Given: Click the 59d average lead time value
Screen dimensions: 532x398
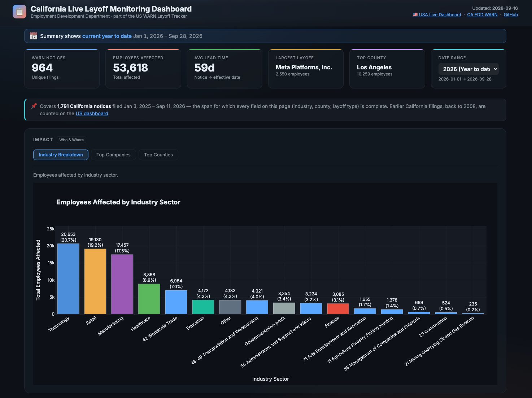Looking at the screenshot, I should [205, 68].
